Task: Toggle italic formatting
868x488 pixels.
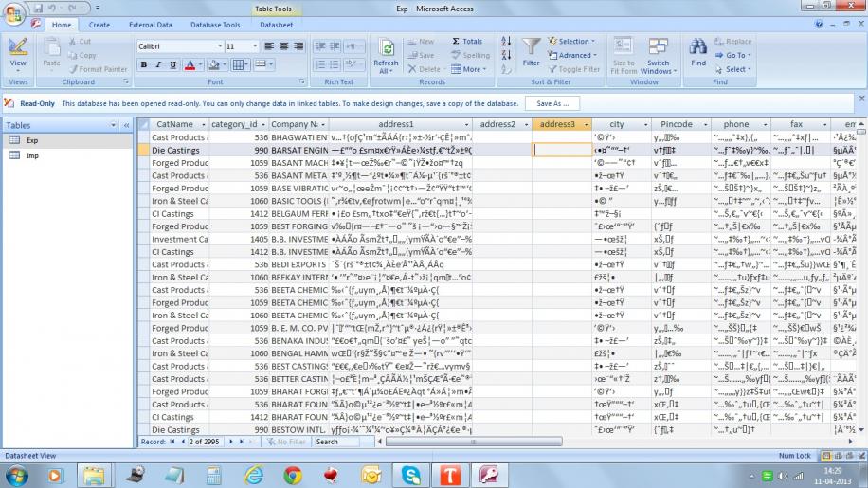Action: 158,64
